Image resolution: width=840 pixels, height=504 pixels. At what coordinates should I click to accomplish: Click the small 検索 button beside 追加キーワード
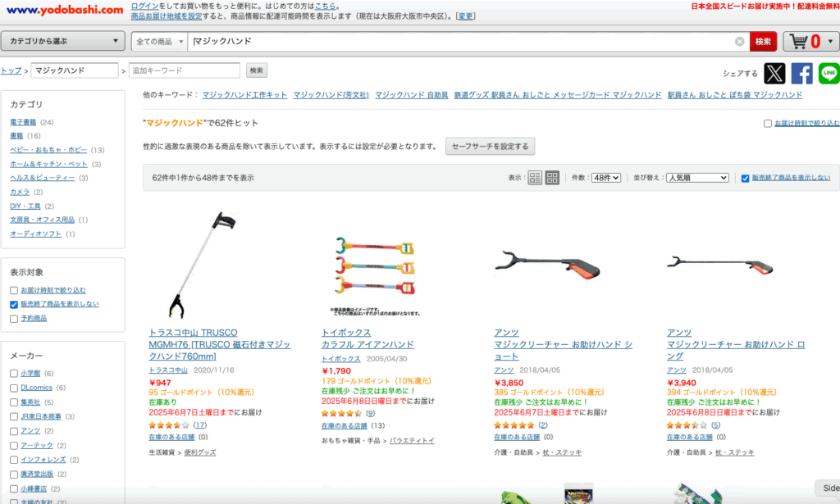257,70
